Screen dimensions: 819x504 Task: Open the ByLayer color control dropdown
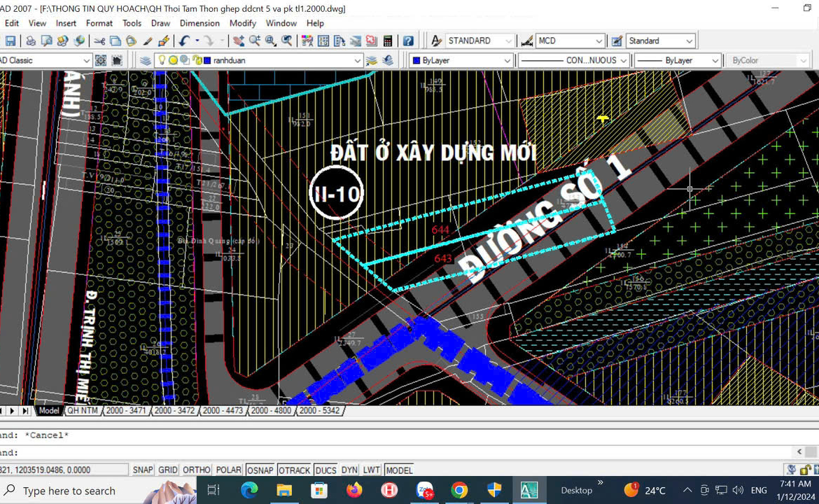pyautogui.click(x=507, y=61)
